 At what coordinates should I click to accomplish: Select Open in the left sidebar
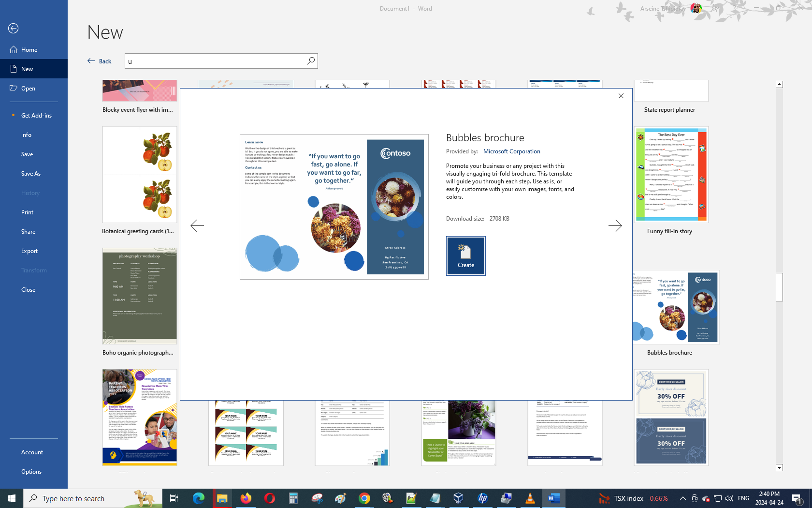28,89
